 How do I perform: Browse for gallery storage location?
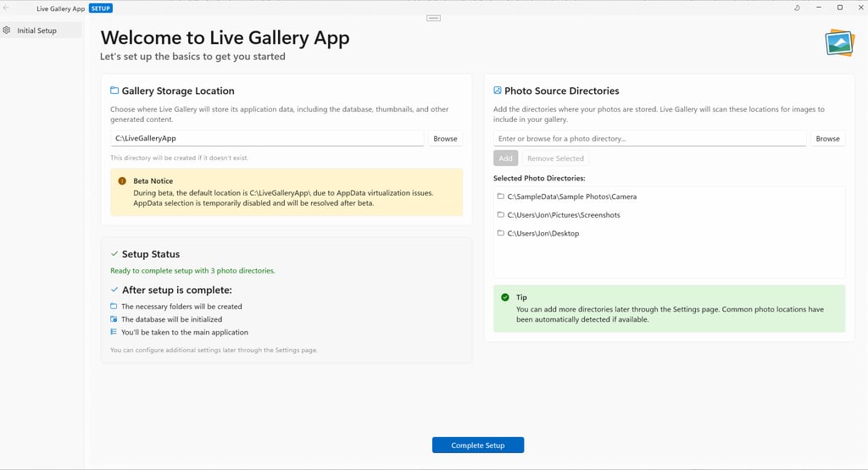coord(445,138)
